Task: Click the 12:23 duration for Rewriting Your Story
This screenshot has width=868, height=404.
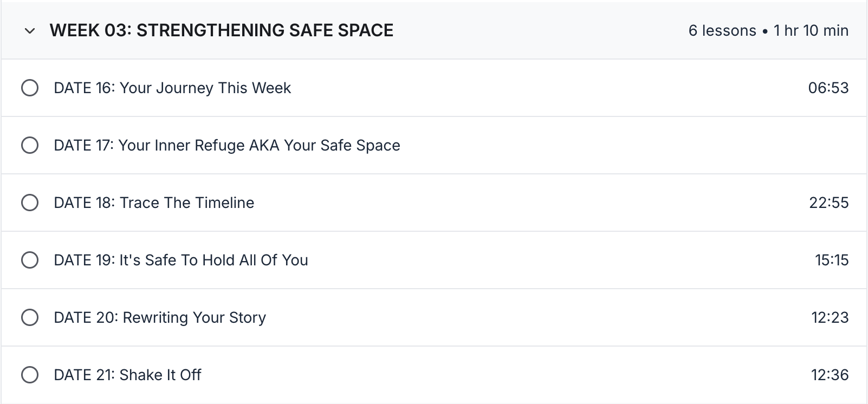Action: point(830,317)
